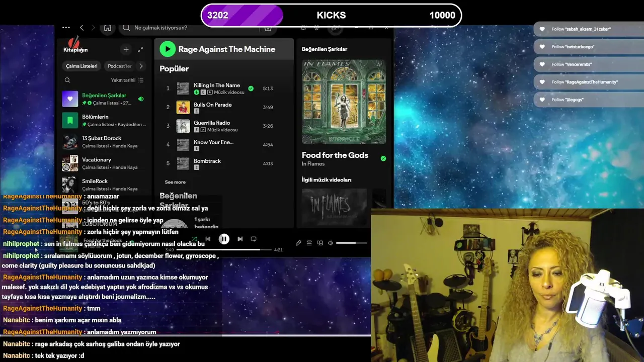
Task: Mute with the speaker volume icon
Action: (331, 243)
